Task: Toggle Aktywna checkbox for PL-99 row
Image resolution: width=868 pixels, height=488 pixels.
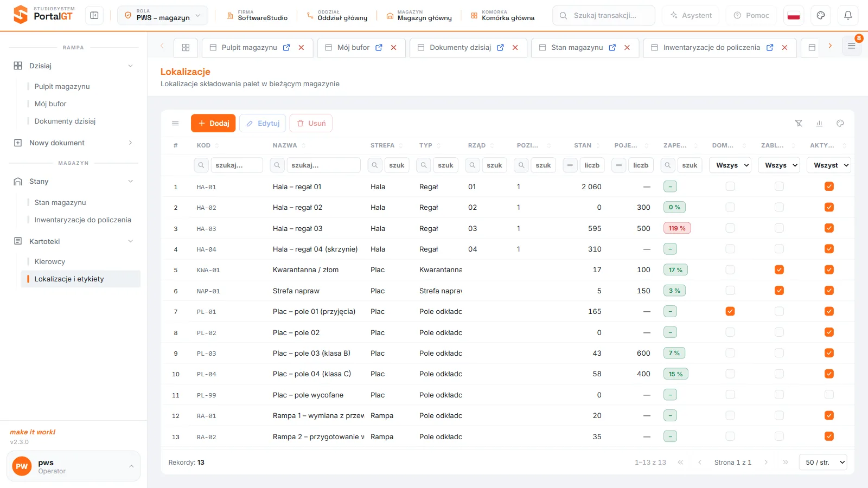Action: click(x=829, y=395)
